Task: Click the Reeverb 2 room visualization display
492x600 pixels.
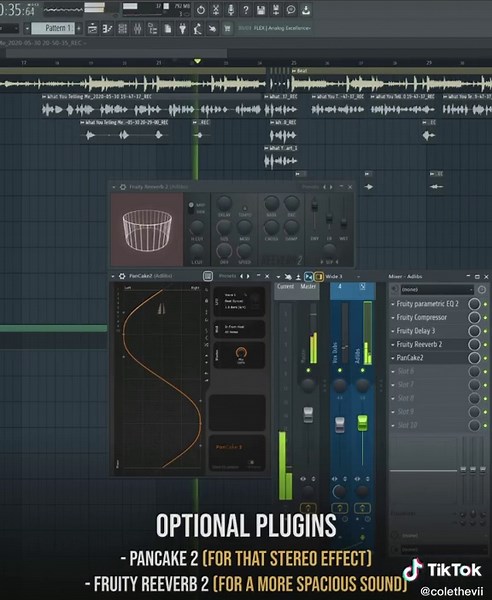Action: coord(147,229)
